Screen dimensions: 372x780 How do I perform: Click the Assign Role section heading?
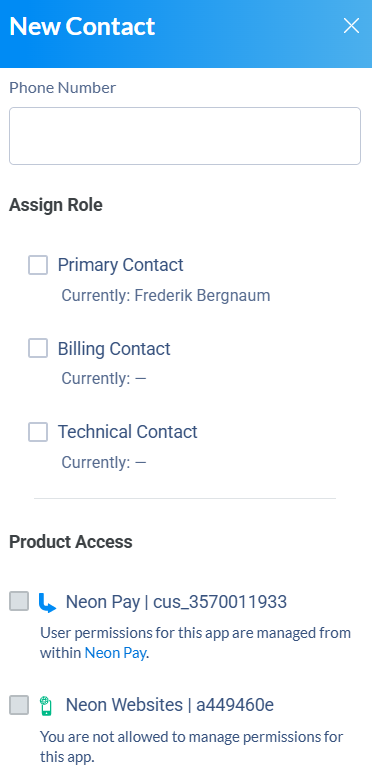click(x=56, y=205)
